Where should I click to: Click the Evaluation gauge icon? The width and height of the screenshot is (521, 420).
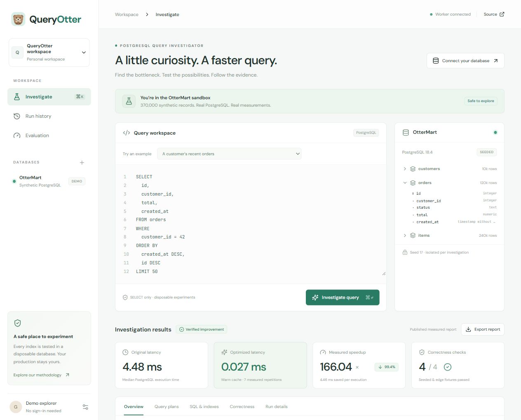pyautogui.click(x=17, y=135)
